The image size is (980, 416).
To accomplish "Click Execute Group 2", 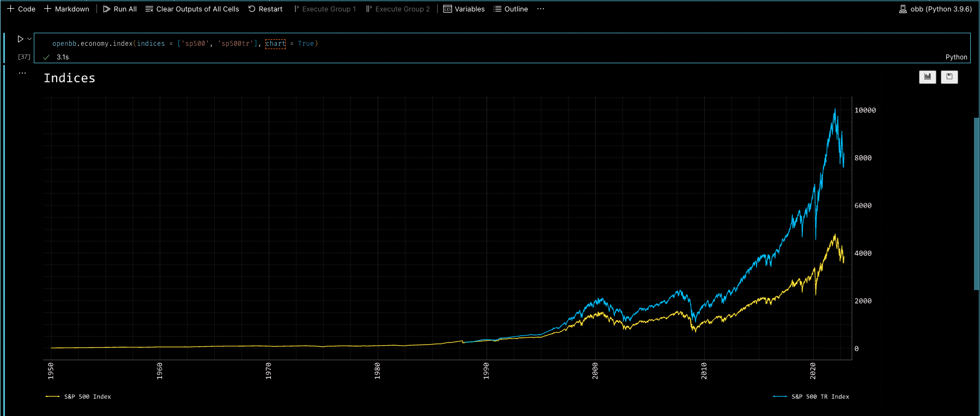I will (398, 9).
